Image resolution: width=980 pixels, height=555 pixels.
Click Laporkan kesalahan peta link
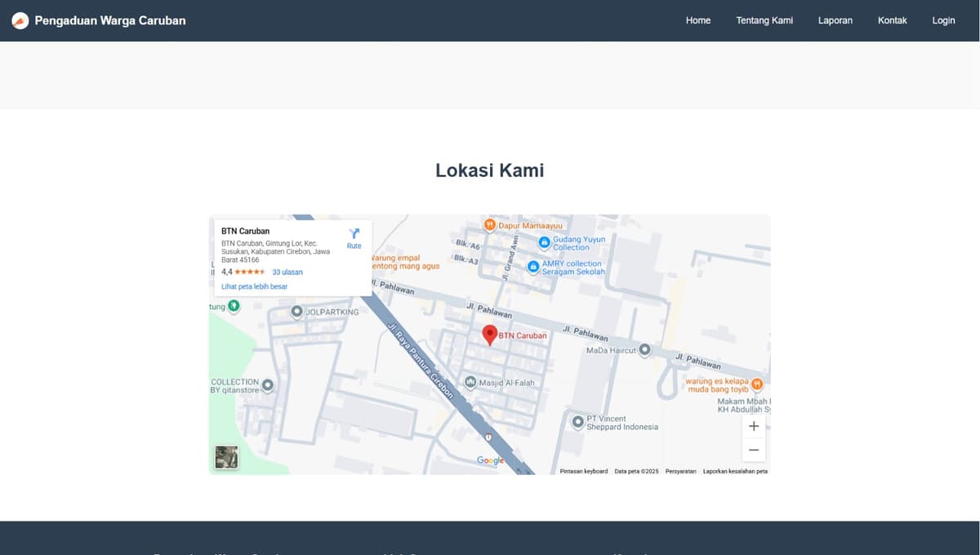(x=735, y=471)
